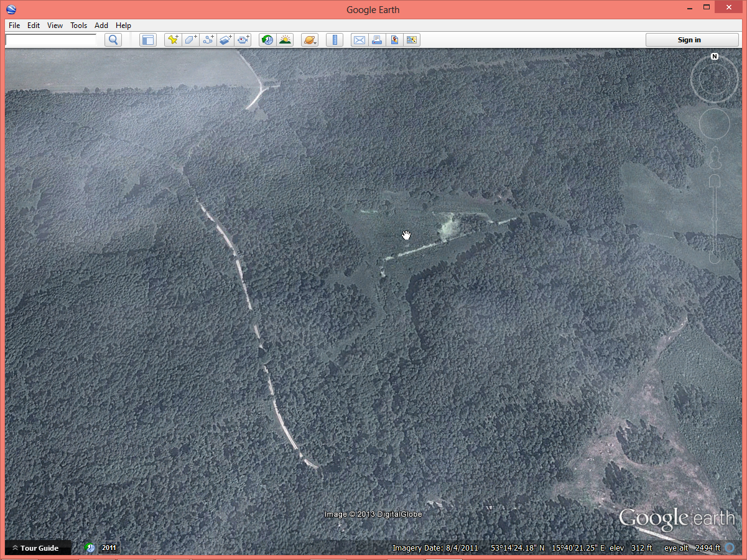Add a path using the toolbar

(x=208, y=40)
